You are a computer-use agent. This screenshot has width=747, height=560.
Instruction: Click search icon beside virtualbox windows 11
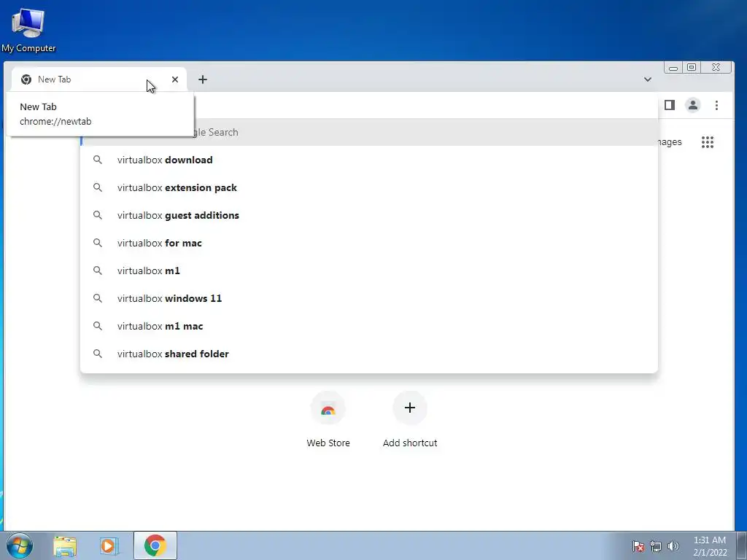(x=98, y=298)
